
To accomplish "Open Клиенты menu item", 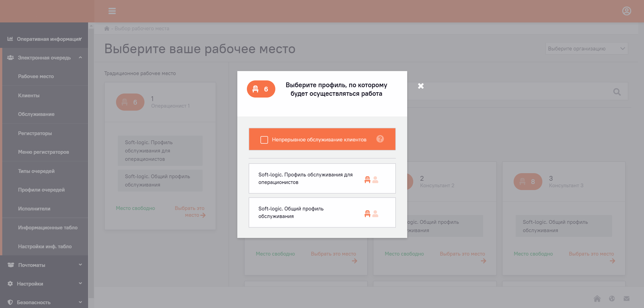I will (29, 96).
